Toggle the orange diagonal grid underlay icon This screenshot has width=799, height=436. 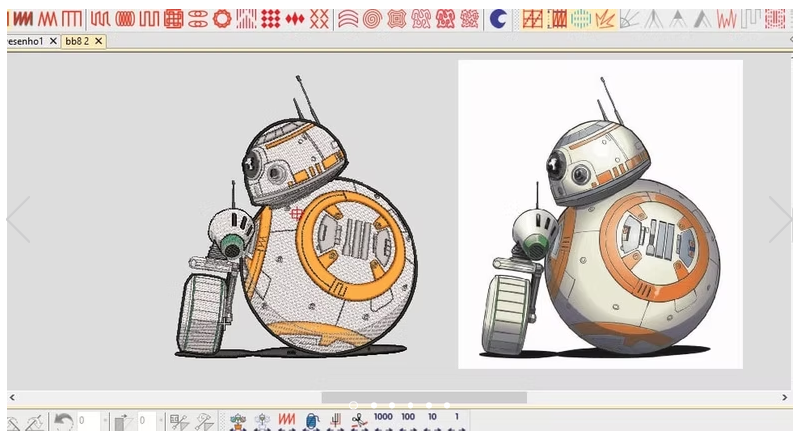[x=532, y=19]
